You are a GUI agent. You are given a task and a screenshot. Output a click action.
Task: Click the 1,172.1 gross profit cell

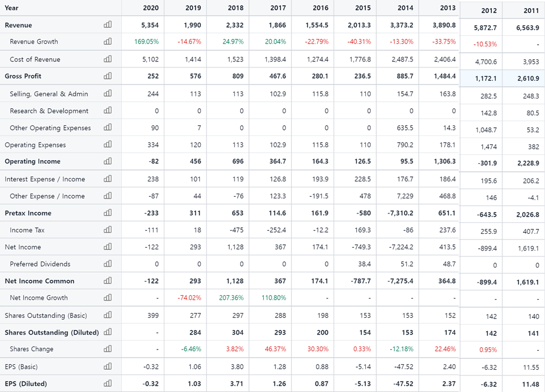coord(486,79)
